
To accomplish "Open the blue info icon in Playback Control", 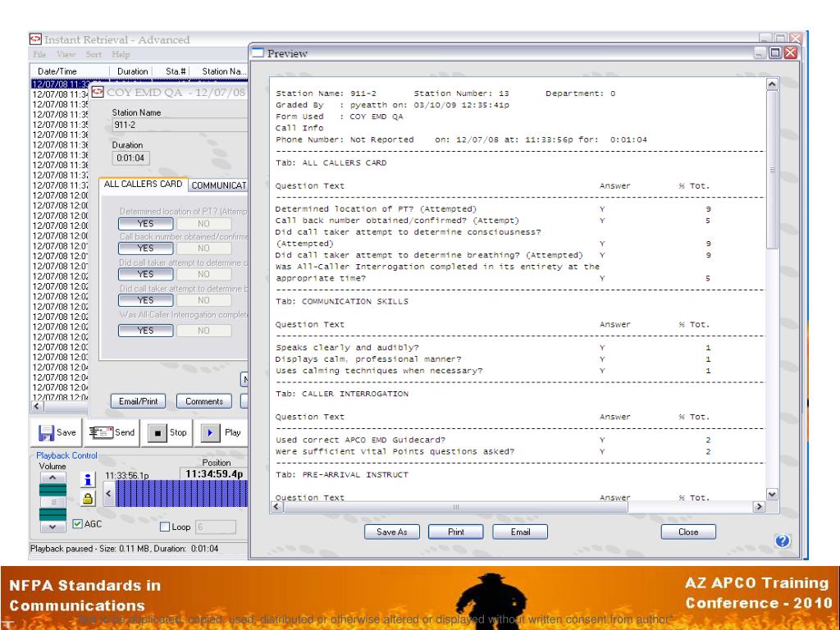I will (88, 480).
